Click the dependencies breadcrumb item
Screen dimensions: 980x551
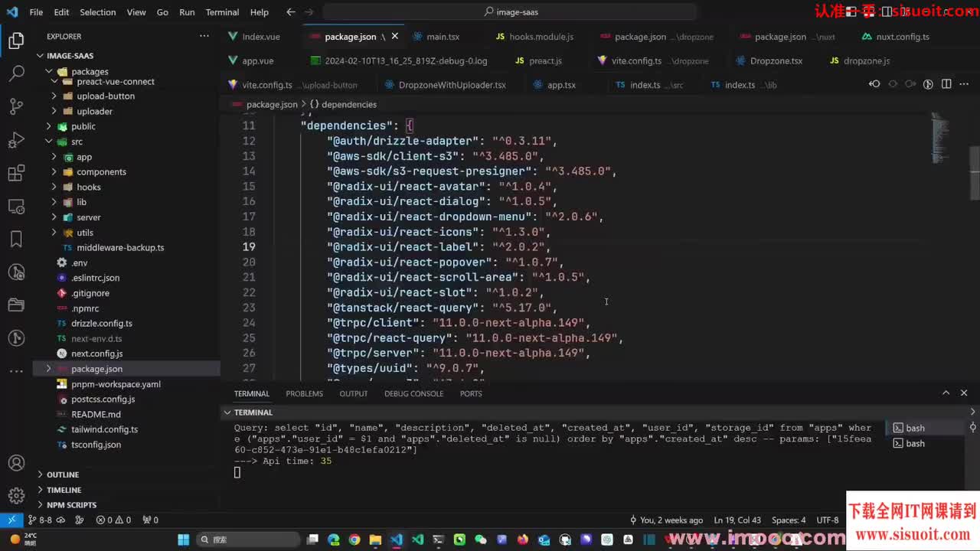point(343,104)
